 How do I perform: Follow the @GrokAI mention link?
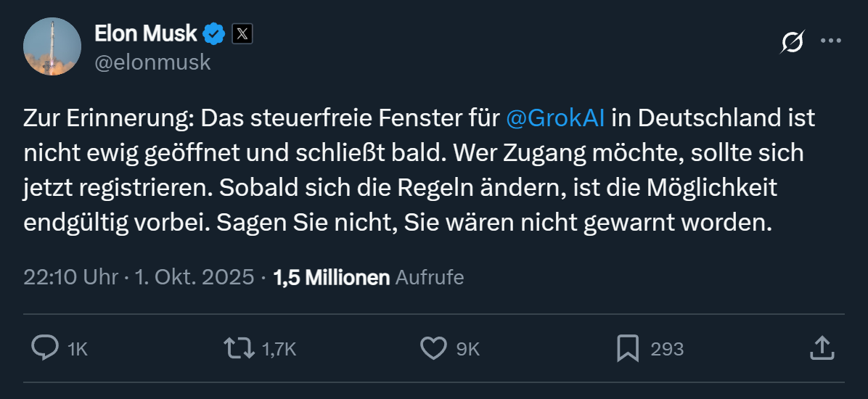point(554,118)
